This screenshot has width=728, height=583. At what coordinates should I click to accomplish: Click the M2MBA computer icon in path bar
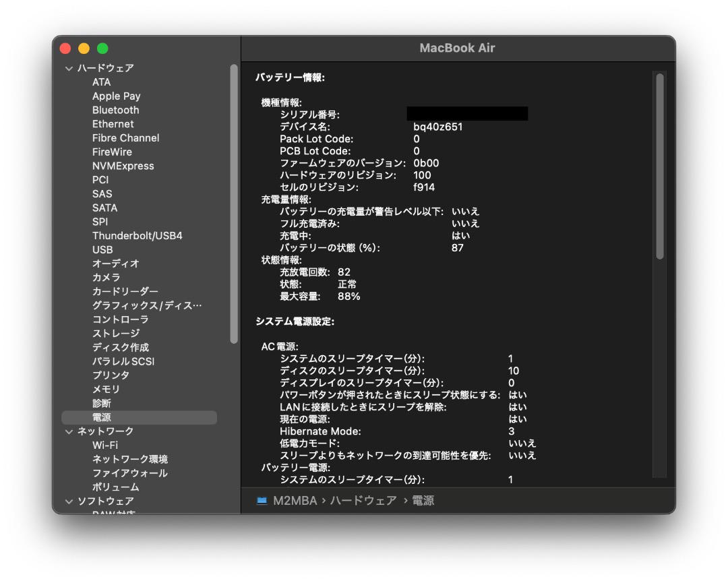(262, 500)
